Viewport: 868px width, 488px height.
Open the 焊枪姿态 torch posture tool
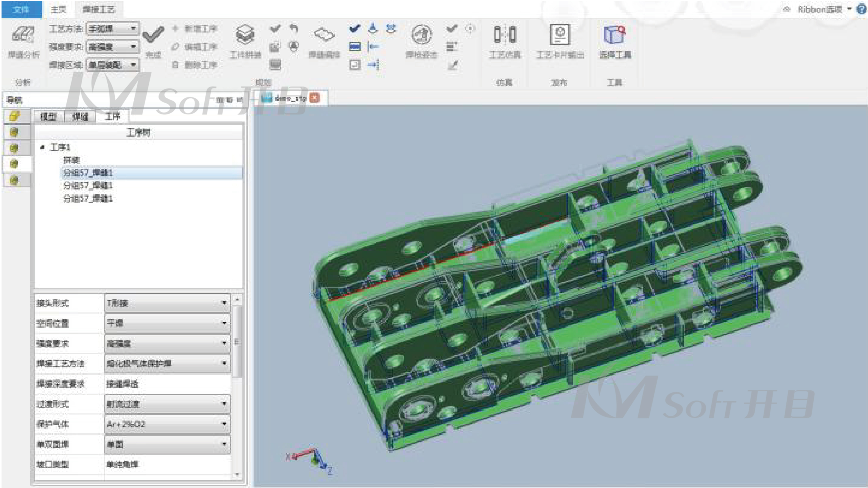[x=422, y=41]
